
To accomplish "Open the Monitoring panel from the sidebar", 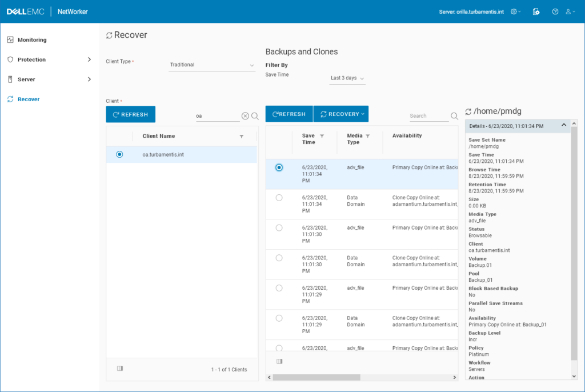I will click(31, 39).
